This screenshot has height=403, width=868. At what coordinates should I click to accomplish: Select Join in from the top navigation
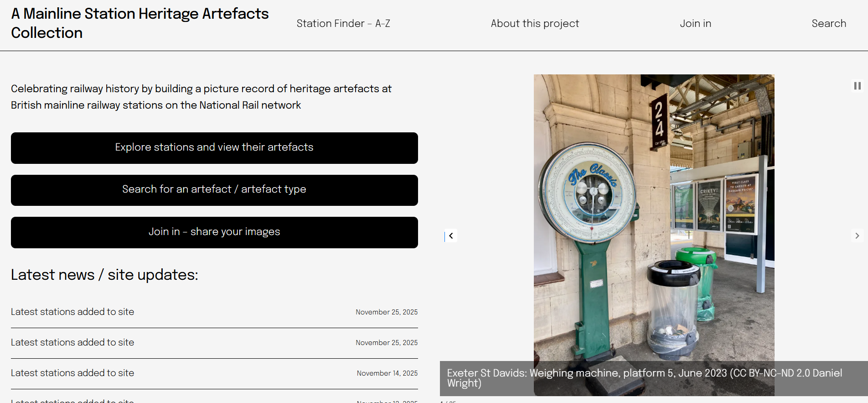click(x=695, y=24)
